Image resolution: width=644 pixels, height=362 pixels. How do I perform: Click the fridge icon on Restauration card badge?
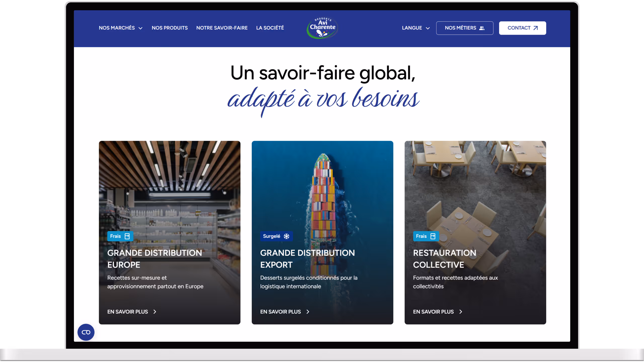pos(433,236)
